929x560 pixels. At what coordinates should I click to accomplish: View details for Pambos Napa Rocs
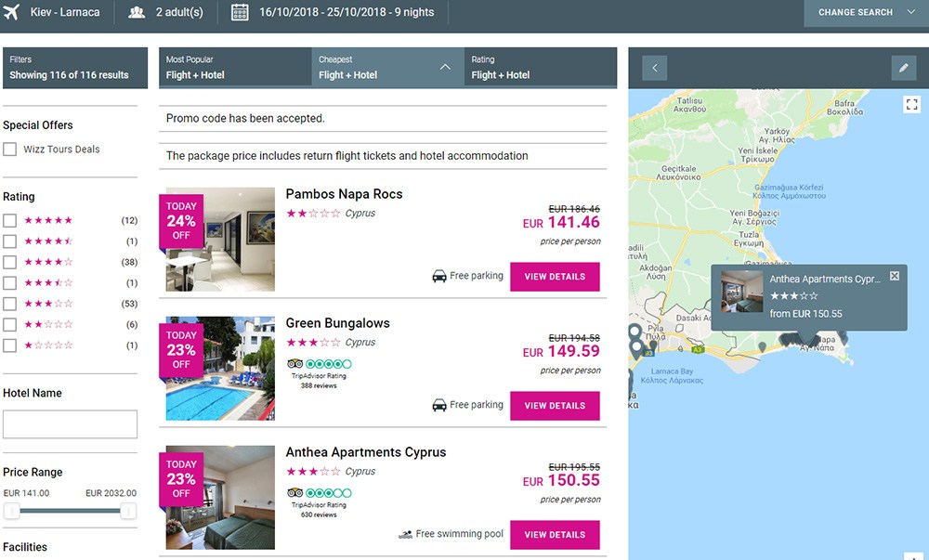(555, 277)
